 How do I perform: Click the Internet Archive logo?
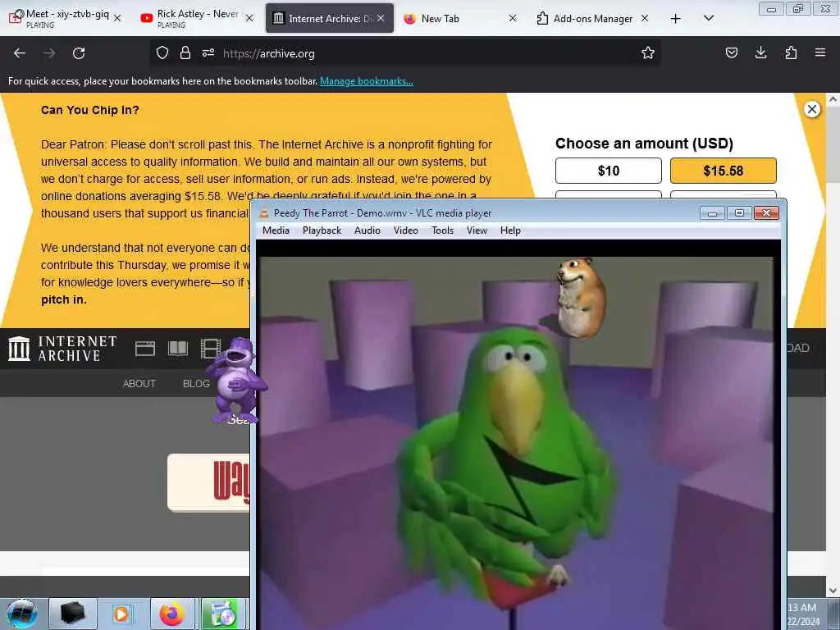coord(62,348)
